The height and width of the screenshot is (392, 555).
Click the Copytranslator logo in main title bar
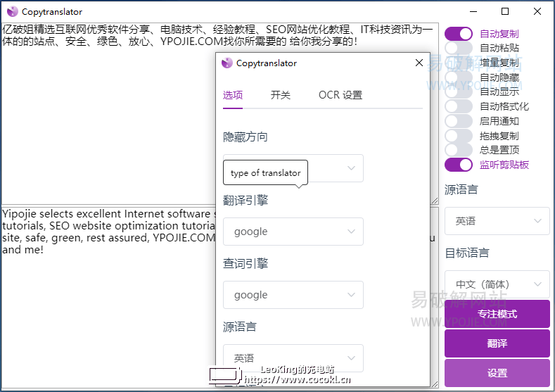(x=13, y=12)
